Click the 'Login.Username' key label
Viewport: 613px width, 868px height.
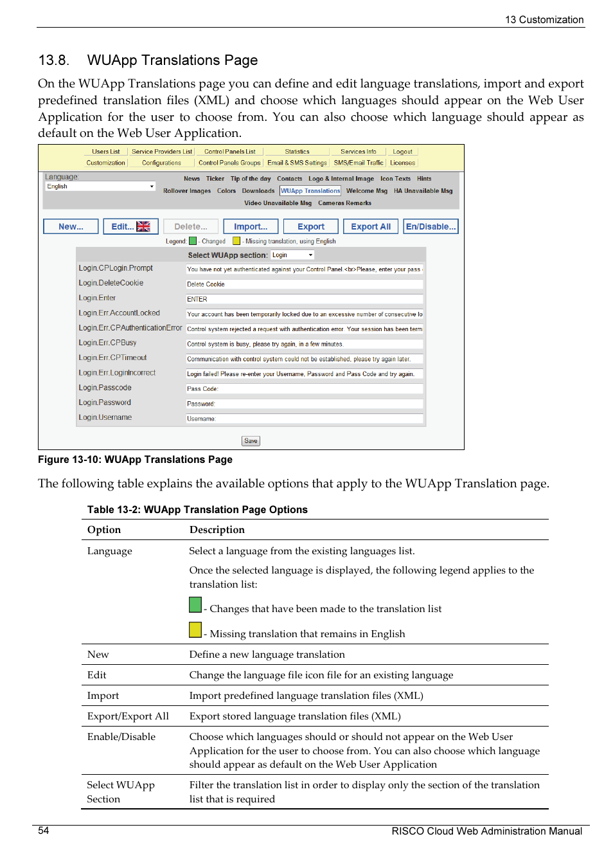pyautogui.click(x=105, y=417)
